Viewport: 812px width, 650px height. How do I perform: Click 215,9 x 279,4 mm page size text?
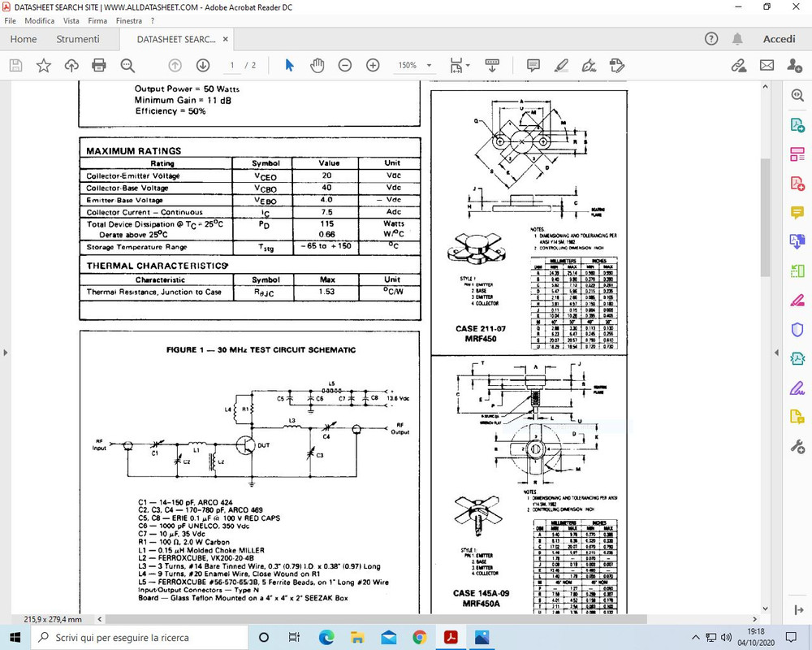coord(53,619)
